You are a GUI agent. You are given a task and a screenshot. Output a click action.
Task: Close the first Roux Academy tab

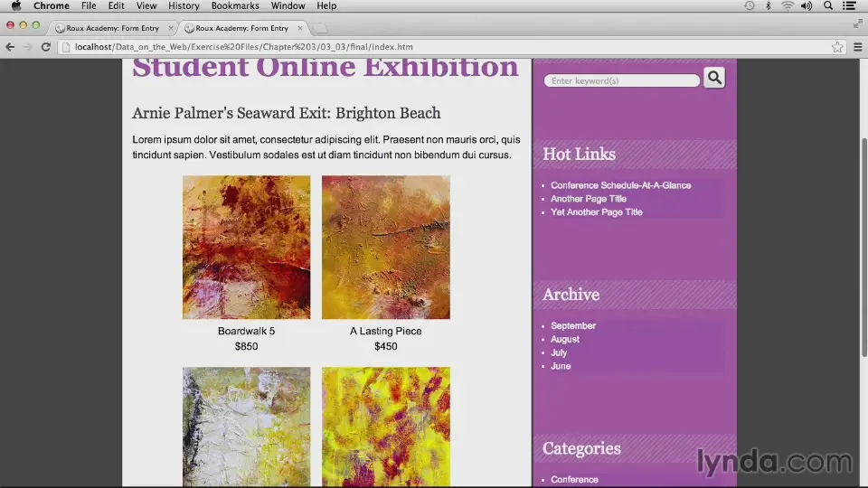click(x=171, y=28)
